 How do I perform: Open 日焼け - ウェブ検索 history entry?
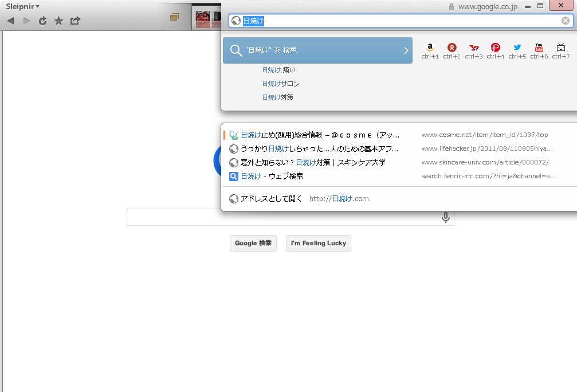click(272, 177)
